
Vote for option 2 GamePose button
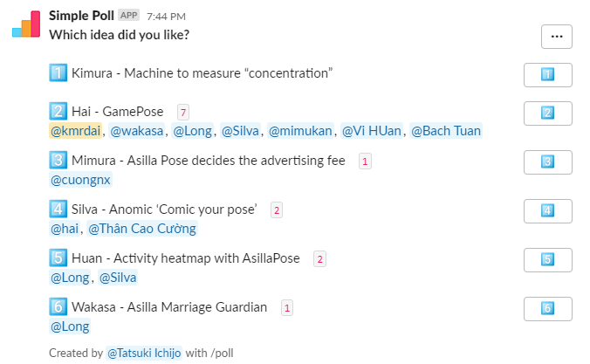click(x=547, y=113)
